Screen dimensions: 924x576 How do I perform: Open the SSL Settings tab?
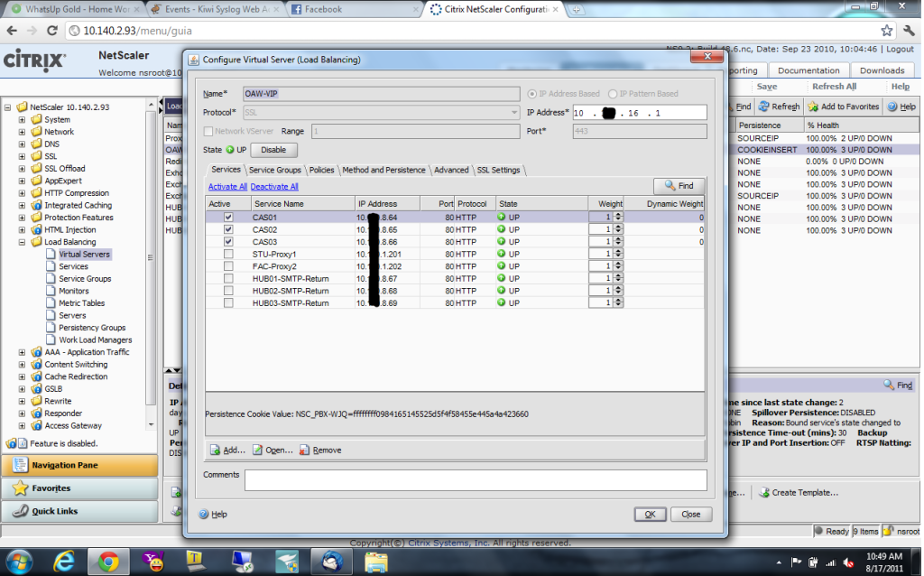(x=498, y=170)
